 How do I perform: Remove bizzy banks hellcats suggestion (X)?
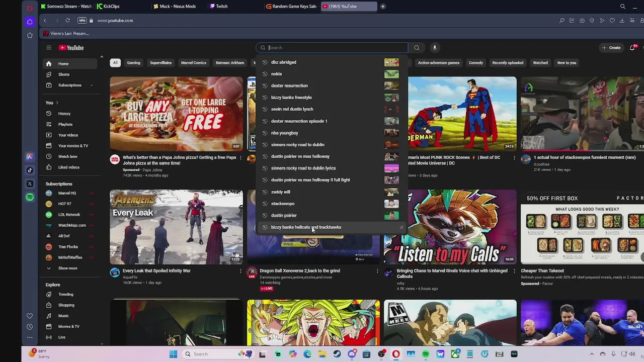click(x=401, y=228)
